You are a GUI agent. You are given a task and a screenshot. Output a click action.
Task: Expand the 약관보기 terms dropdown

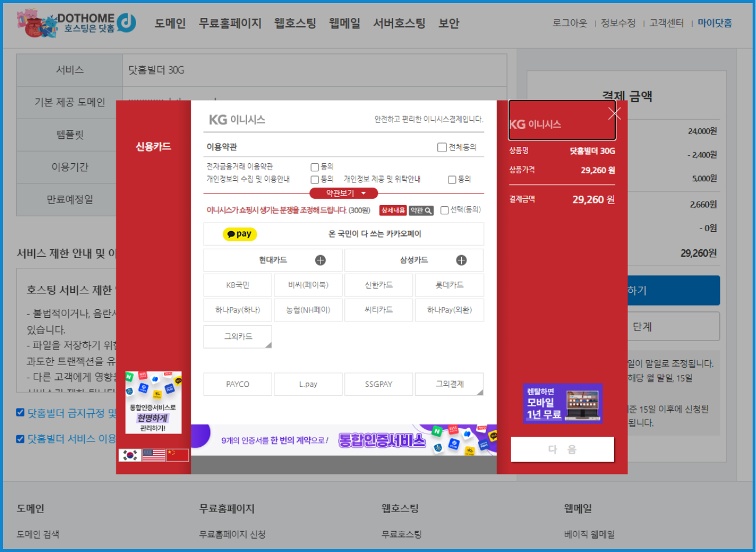coord(344,193)
